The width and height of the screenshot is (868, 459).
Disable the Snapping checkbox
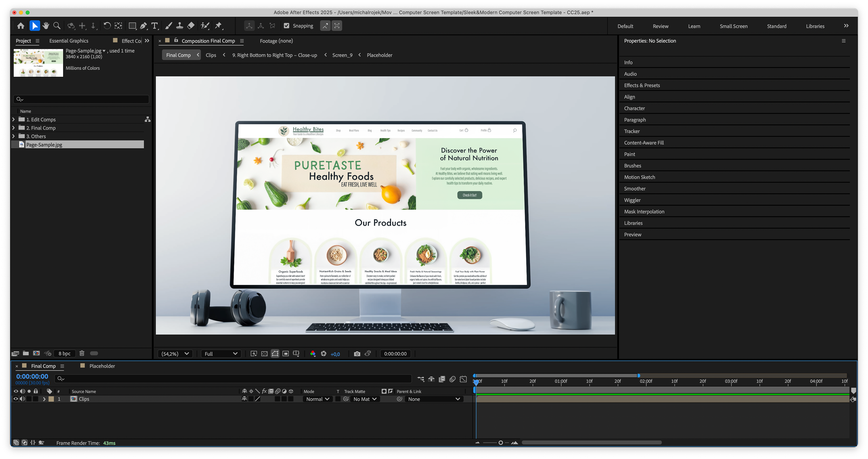287,26
